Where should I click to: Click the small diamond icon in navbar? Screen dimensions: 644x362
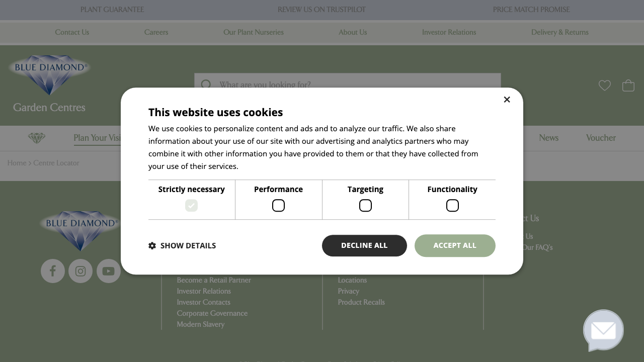[x=37, y=138]
